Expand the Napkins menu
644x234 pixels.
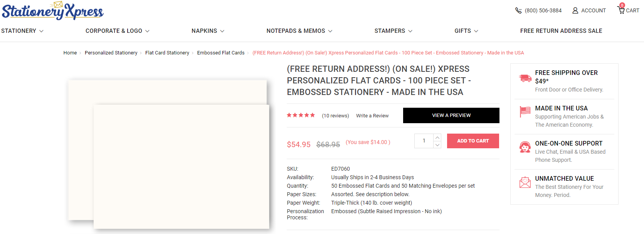208,31
